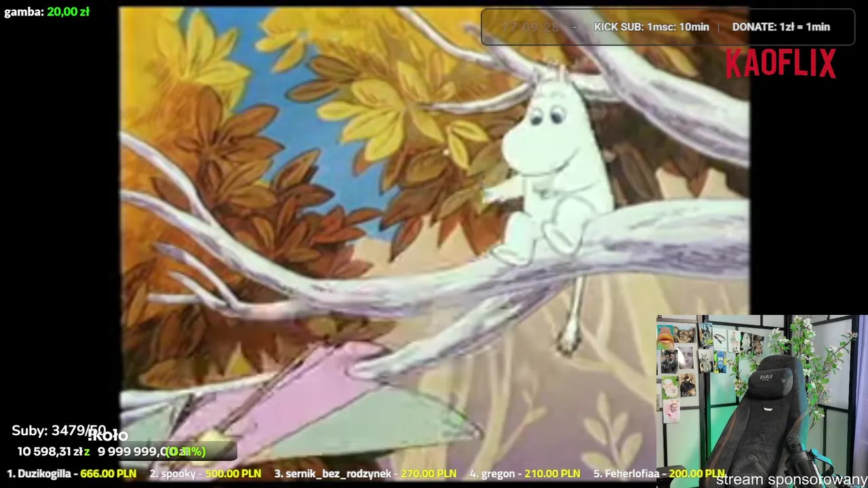Click donor entry '4. gregon - 210.00 PLN'
The image size is (868, 488).
(525, 474)
